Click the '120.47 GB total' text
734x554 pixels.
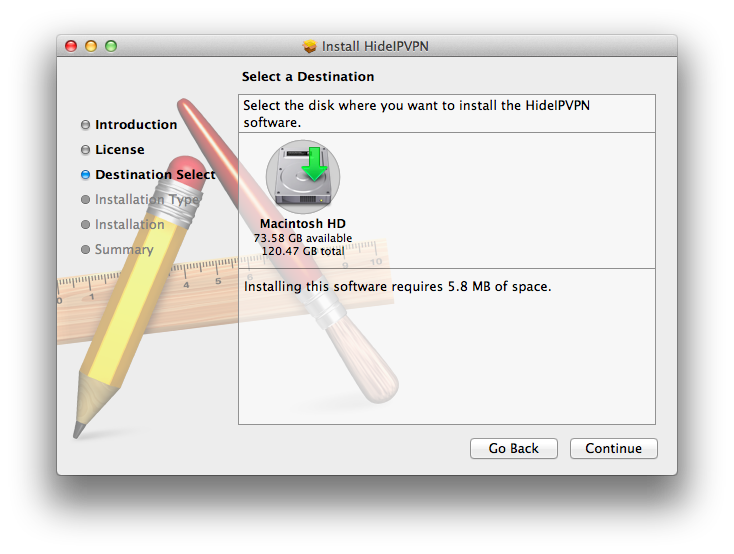click(x=303, y=251)
